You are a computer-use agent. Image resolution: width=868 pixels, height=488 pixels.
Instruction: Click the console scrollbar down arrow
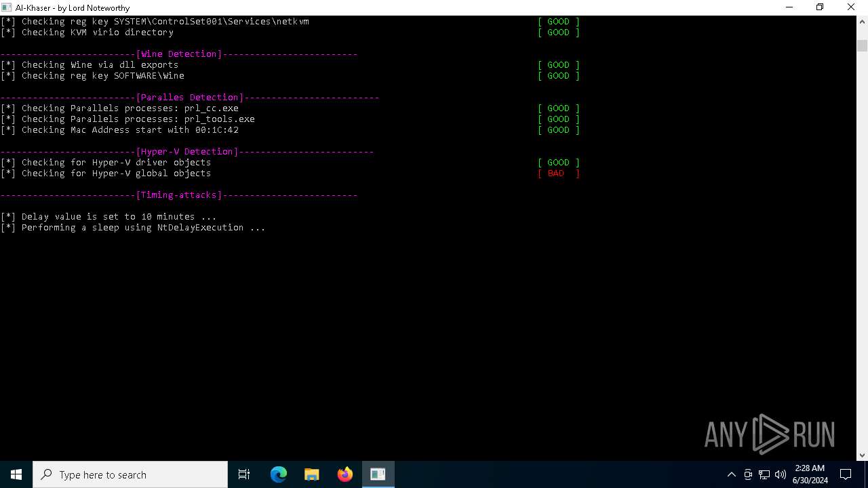(x=862, y=455)
